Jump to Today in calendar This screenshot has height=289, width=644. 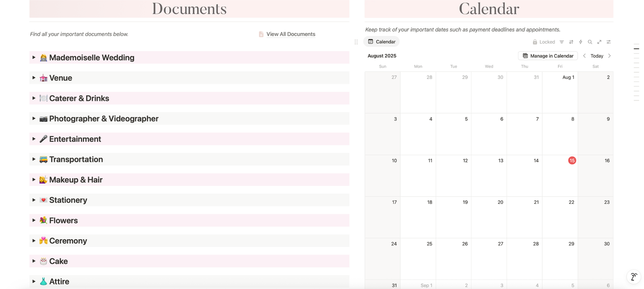[597, 56]
